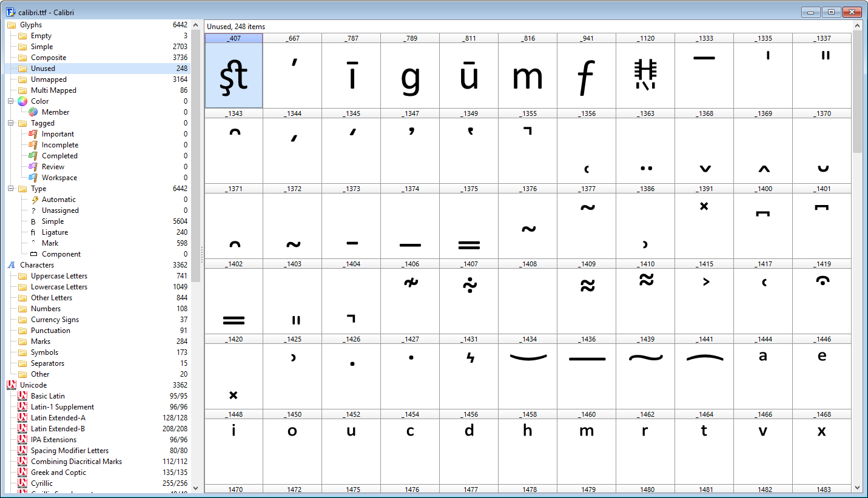Open the Numbers character category
Viewport: 868px width, 498px height.
click(x=97, y=309)
